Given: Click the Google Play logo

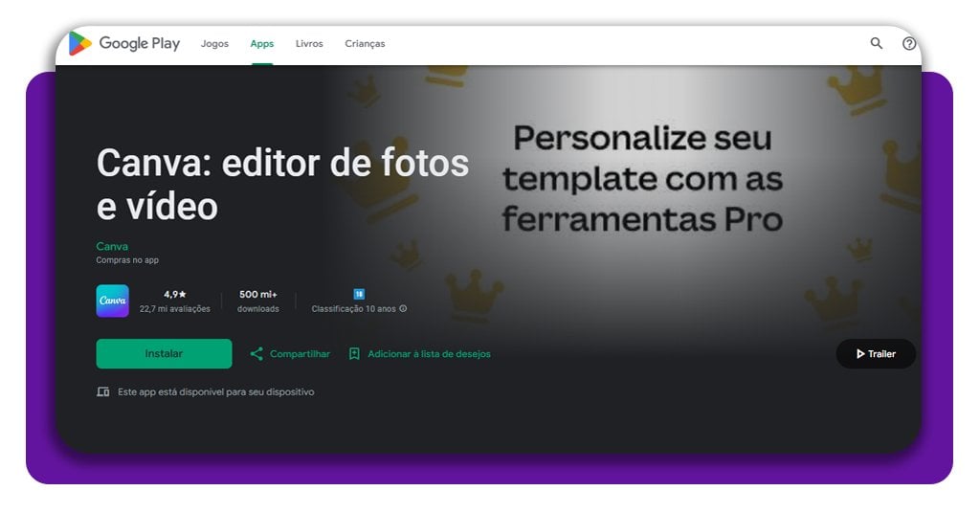Looking at the screenshot, I should tap(124, 43).
